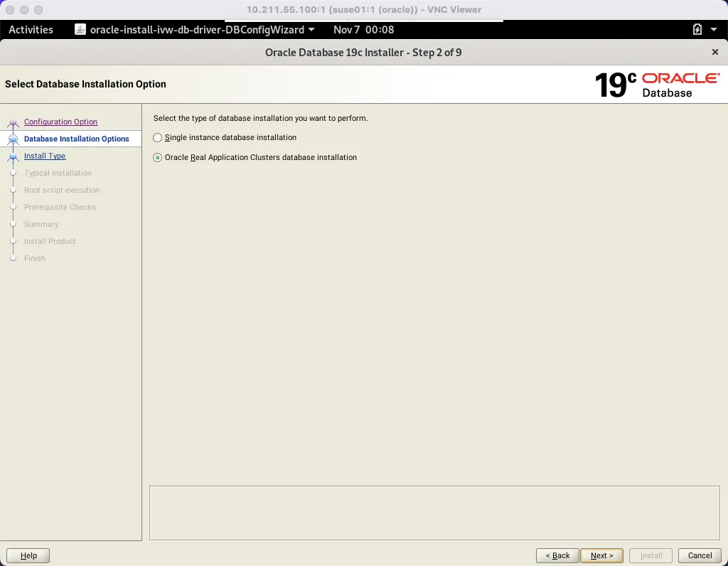The height and width of the screenshot is (566, 728).
Task: Click the magnifier icon beside Configuration Option
Action: pyautogui.click(x=13, y=122)
